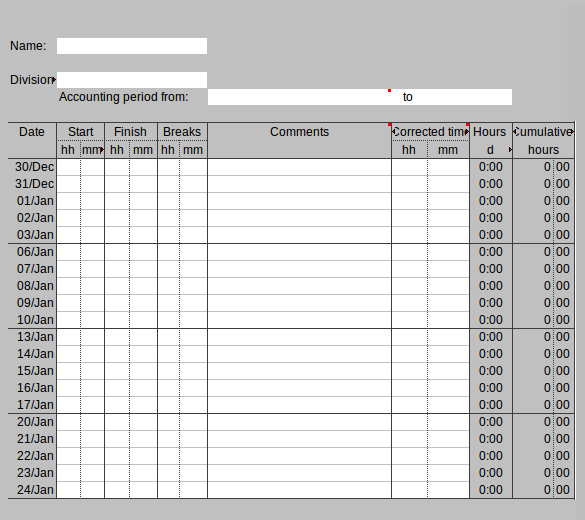Click the '22/Jan' date cell
Image resolution: width=585 pixels, height=520 pixels.
tap(32, 456)
